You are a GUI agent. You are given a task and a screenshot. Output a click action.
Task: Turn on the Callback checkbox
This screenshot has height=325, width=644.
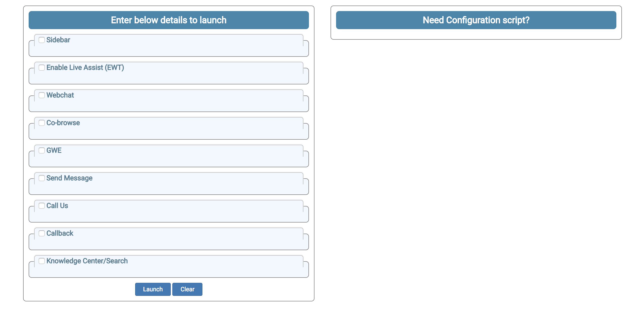42,233
